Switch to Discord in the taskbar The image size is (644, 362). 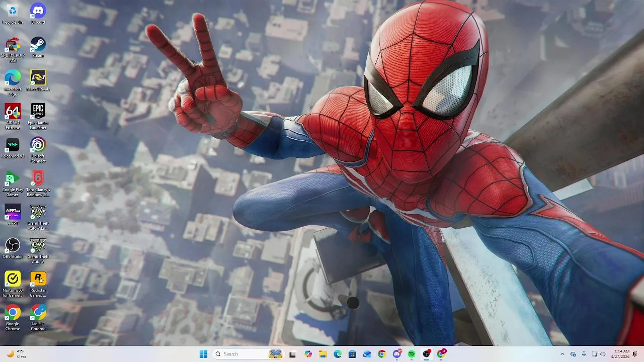pyautogui.click(x=397, y=354)
